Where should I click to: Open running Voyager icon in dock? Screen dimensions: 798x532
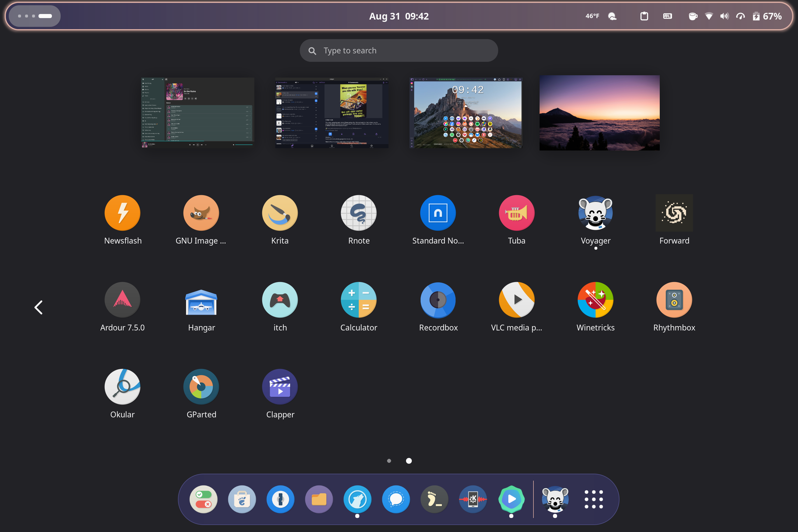555,499
